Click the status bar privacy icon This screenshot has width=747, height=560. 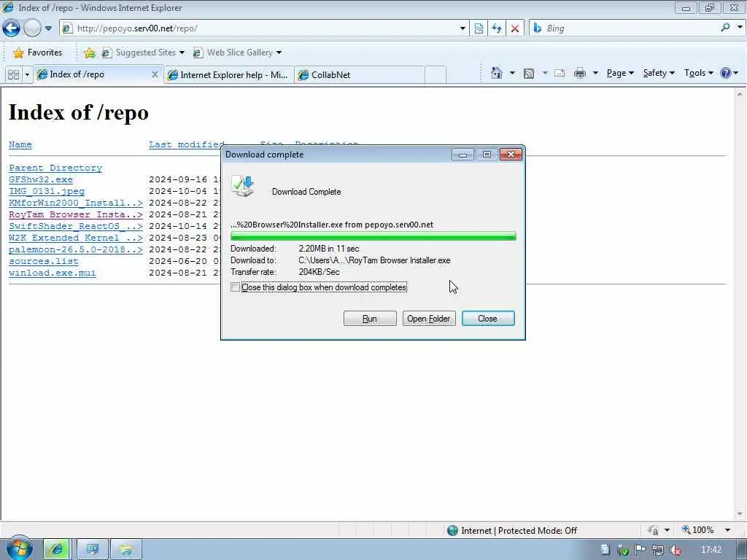pos(653,530)
